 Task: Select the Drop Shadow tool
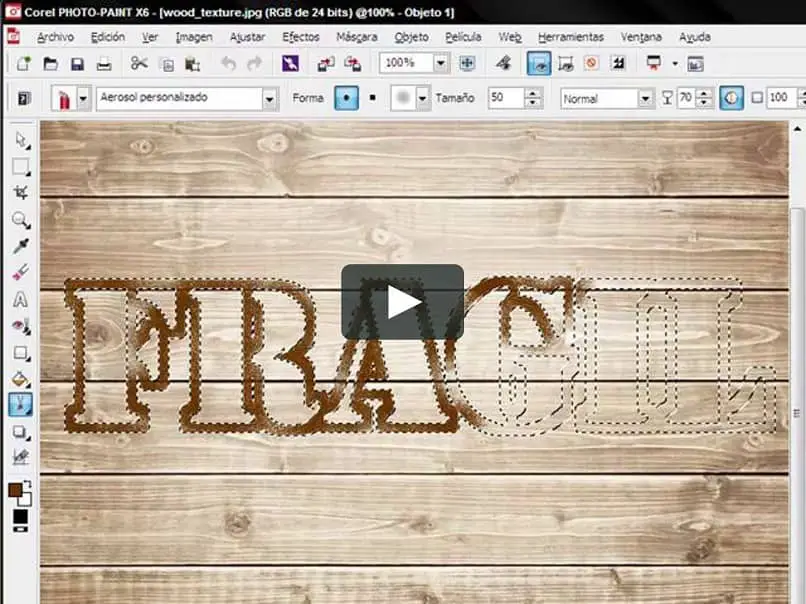pos(21,432)
